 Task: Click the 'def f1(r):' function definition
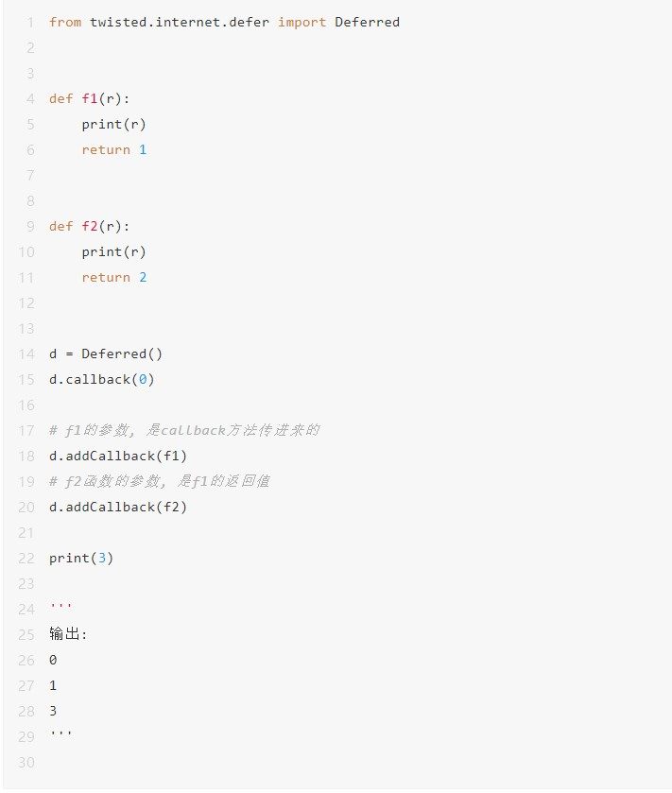coord(90,98)
